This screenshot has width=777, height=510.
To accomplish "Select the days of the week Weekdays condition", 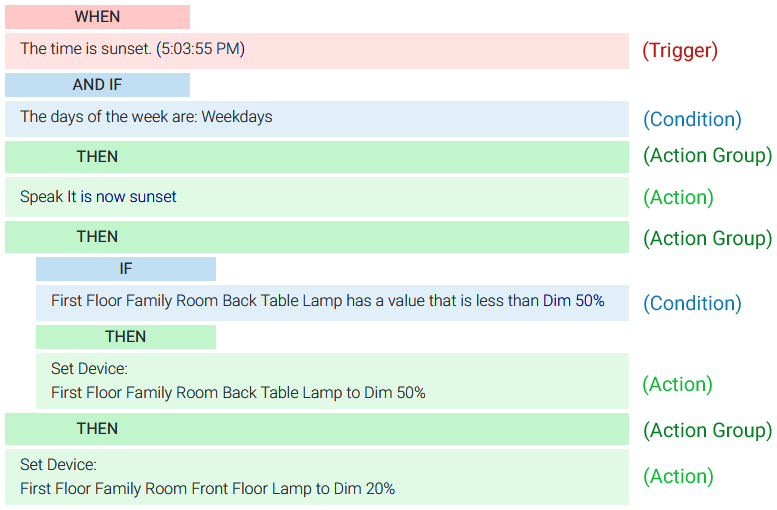I will (x=316, y=117).
